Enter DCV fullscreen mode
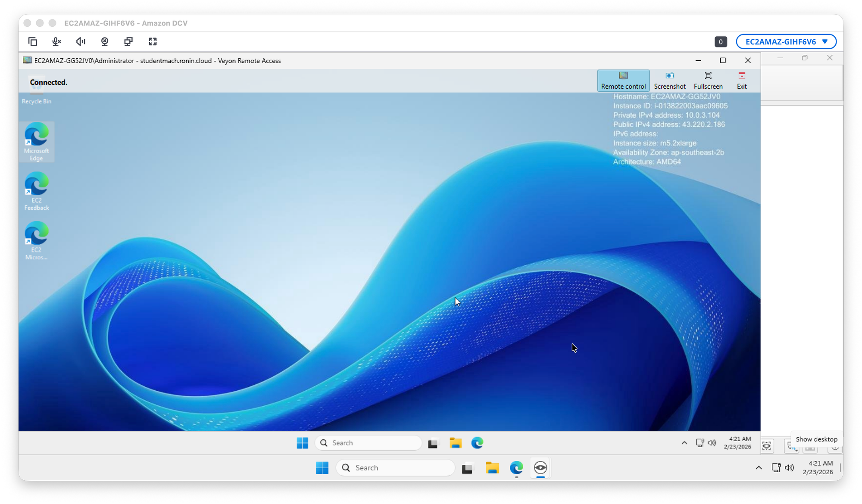 (x=153, y=41)
